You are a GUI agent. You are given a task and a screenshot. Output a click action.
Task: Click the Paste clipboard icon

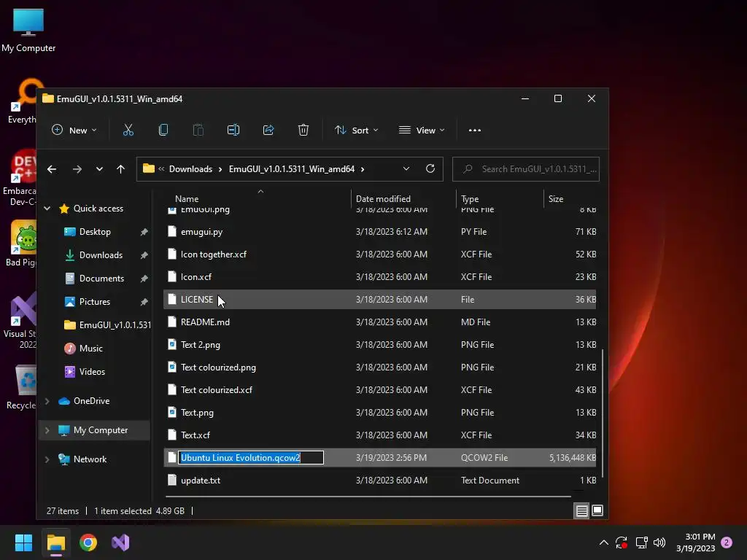tap(198, 130)
